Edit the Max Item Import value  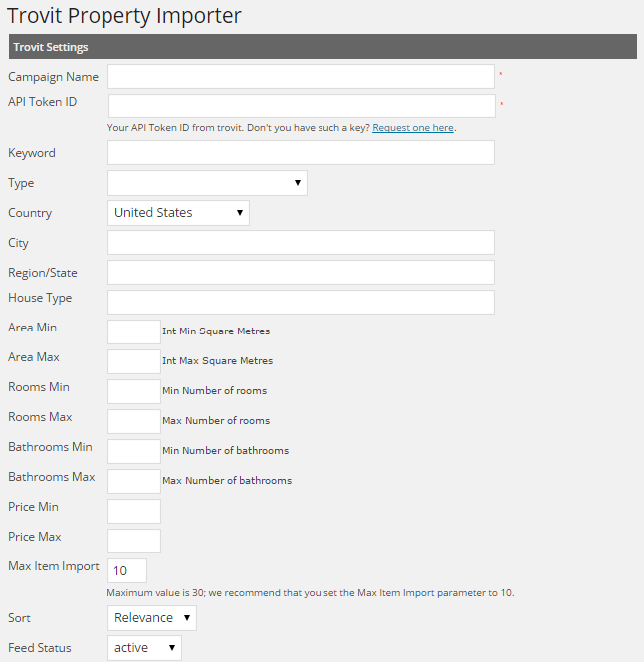click(x=127, y=571)
